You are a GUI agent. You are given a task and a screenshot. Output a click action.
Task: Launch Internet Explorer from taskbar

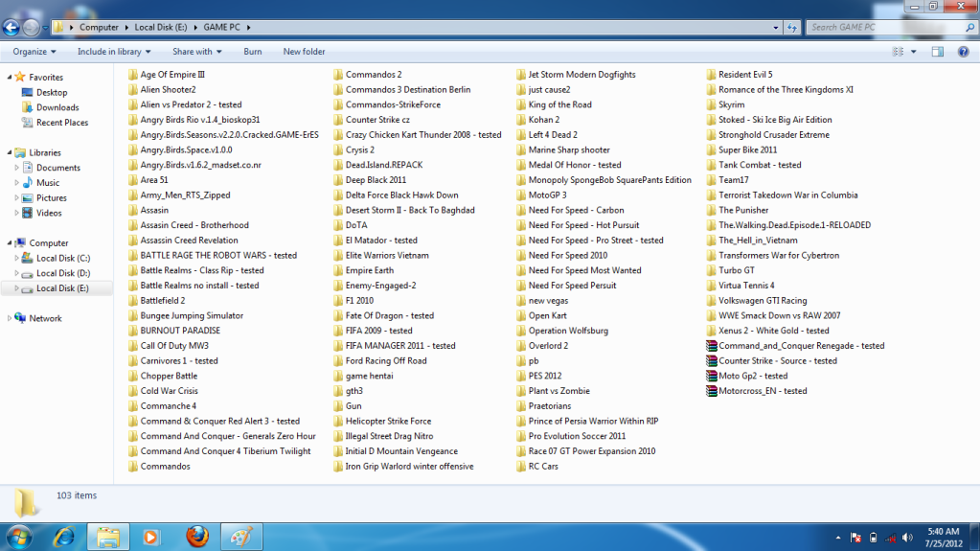point(64,538)
